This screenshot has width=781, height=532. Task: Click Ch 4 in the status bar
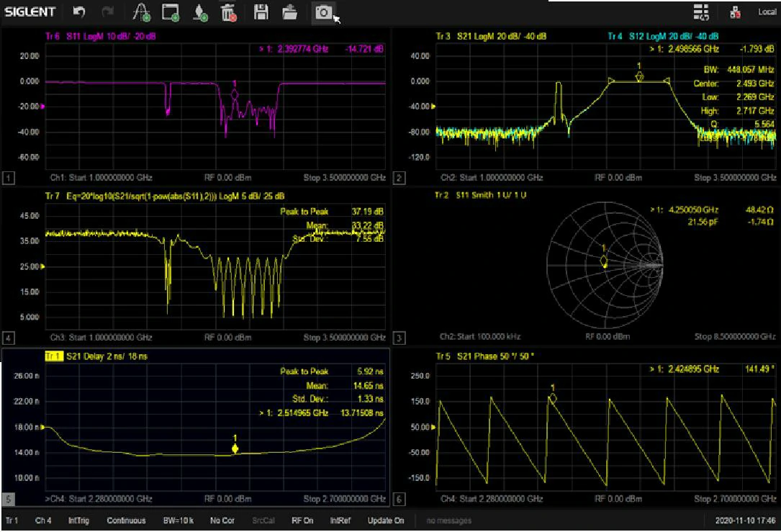click(x=43, y=520)
